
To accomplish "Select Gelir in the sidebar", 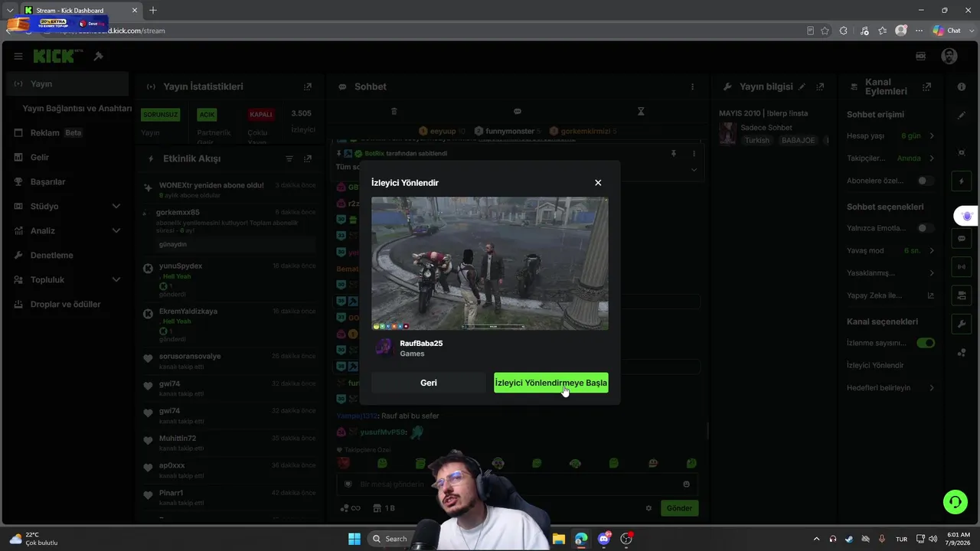I will point(40,157).
